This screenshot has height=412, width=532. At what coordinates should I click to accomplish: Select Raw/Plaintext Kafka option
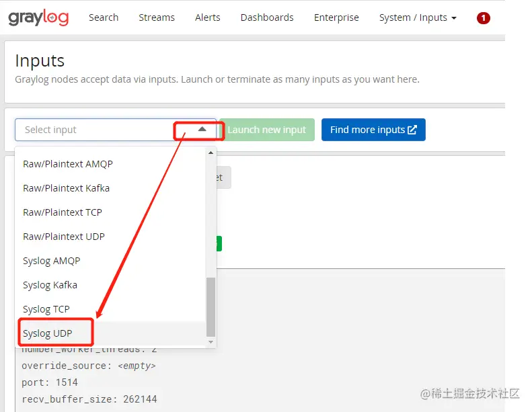tap(110, 188)
